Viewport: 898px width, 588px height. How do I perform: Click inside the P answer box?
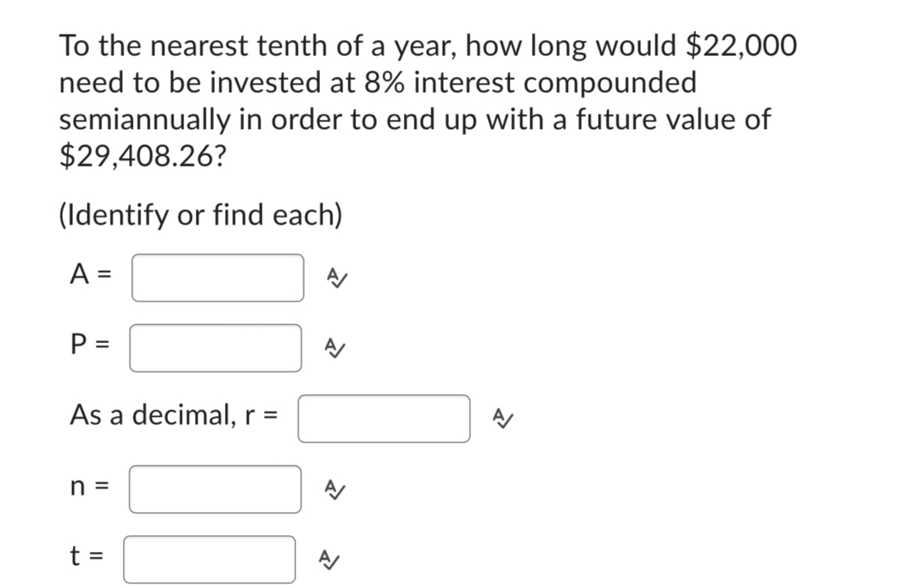coord(216,348)
